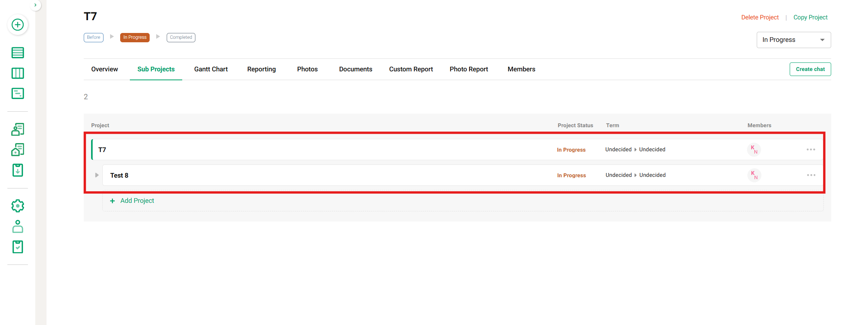Set project stage to Before
Image resolution: width=868 pixels, height=325 pixels.
[x=93, y=38]
